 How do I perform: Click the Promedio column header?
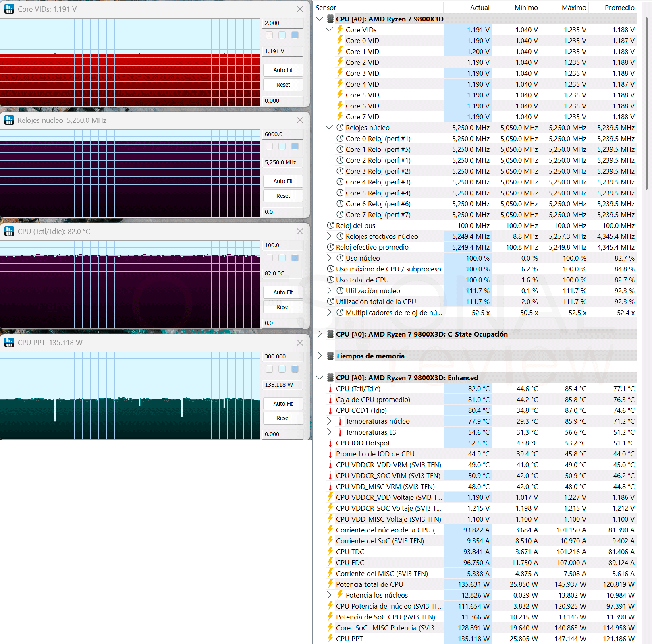pyautogui.click(x=613, y=7)
